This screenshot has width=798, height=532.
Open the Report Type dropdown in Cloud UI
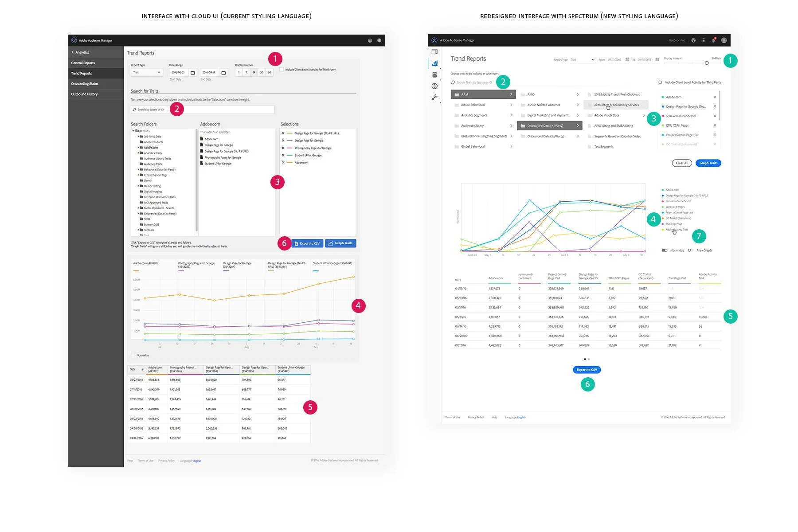coord(147,72)
